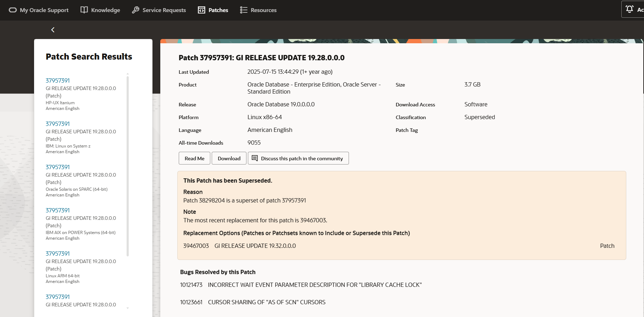Click the superset reason text for patch 38298204
This screenshot has width=644, height=317.
point(245,200)
